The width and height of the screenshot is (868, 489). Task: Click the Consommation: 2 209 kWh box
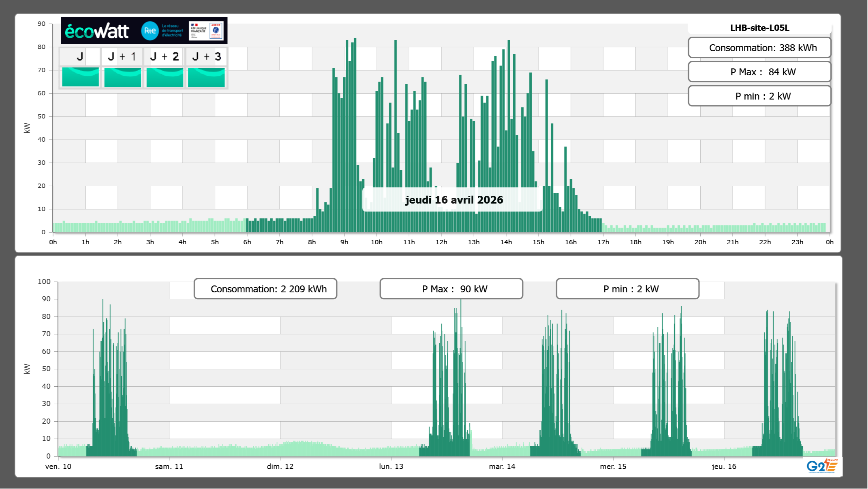point(265,289)
